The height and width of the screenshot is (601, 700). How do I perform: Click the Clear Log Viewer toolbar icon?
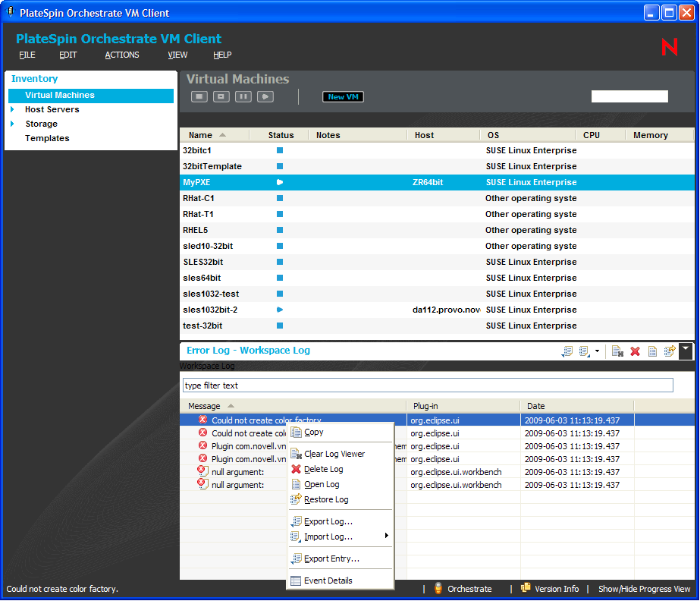click(617, 351)
